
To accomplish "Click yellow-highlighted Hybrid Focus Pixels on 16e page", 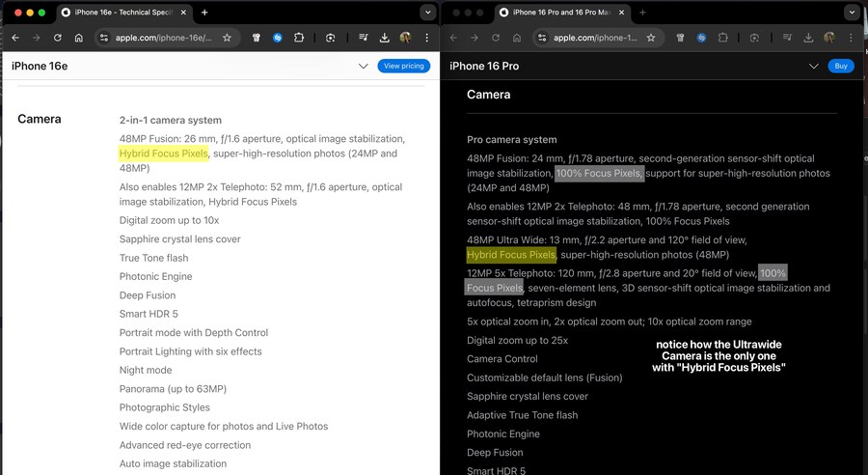I will click(164, 154).
